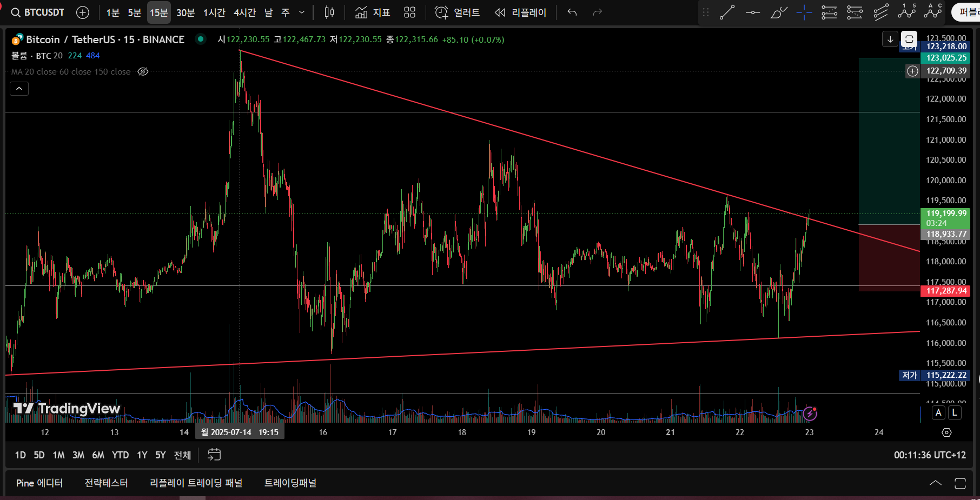
Task: Click the go-to-date calendar icon
Action: pyautogui.click(x=214, y=455)
